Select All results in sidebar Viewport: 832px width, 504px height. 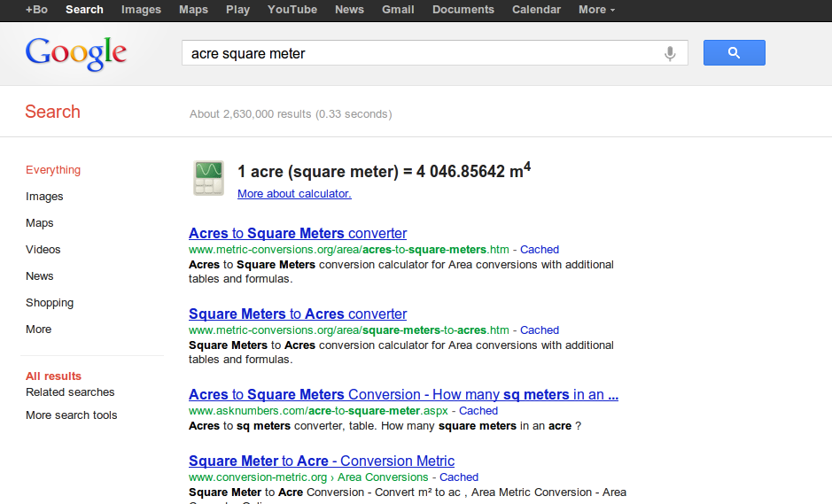(53, 376)
